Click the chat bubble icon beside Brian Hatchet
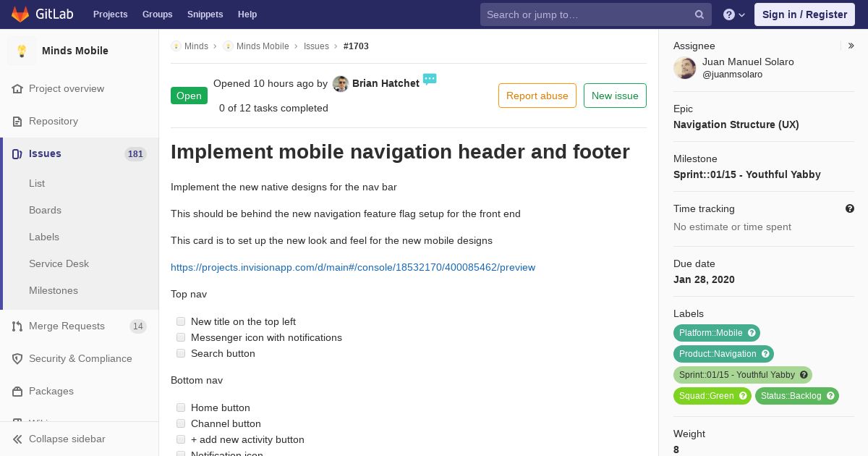The image size is (868, 456). point(430,79)
